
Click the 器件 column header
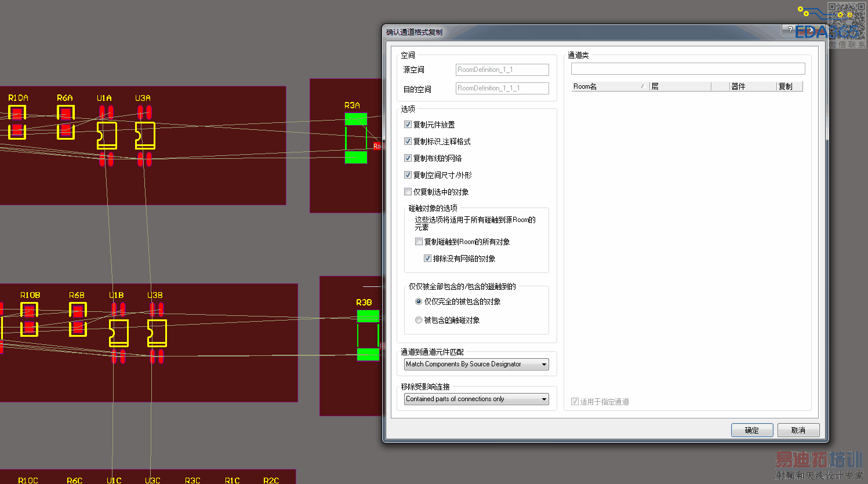tap(753, 86)
